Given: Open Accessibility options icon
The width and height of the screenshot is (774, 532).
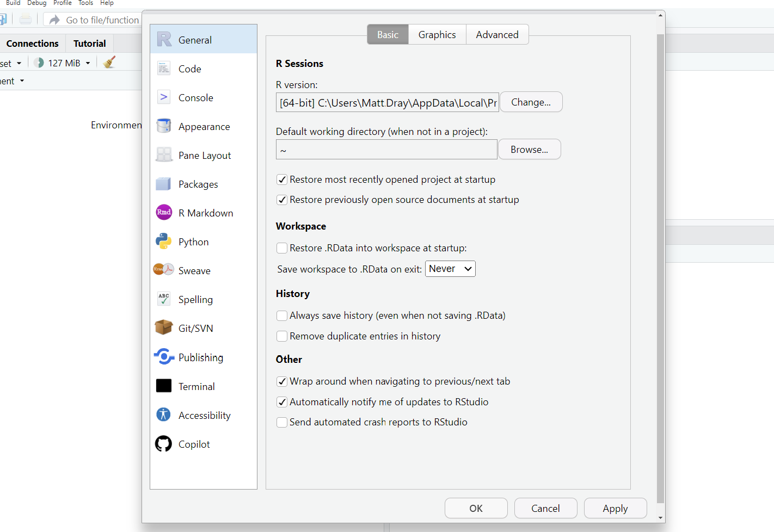Looking at the screenshot, I should coord(163,415).
